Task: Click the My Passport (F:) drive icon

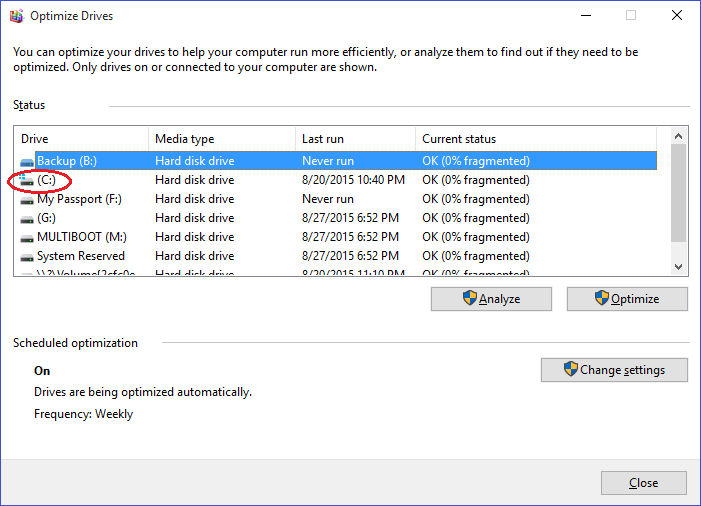Action: click(27, 199)
